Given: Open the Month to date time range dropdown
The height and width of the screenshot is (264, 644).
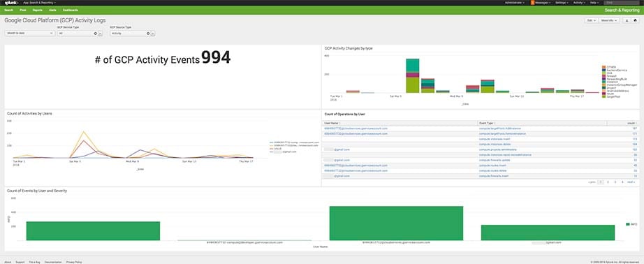Looking at the screenshot, I should [x=29, y=34].
